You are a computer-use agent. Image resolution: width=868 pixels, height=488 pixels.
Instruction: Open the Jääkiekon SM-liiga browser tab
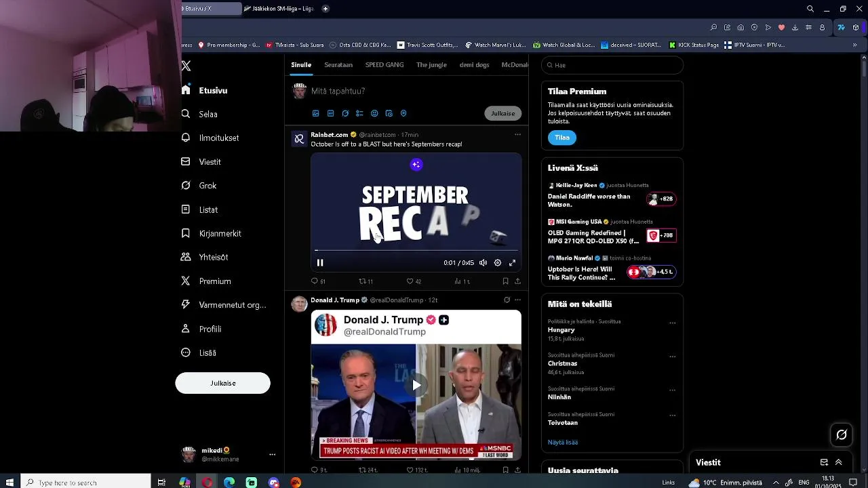(278, 9)
